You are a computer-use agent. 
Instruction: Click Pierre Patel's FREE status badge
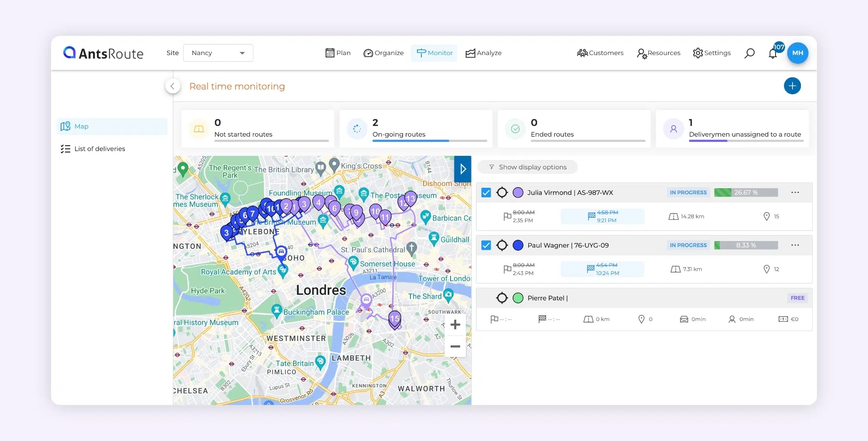798,298
